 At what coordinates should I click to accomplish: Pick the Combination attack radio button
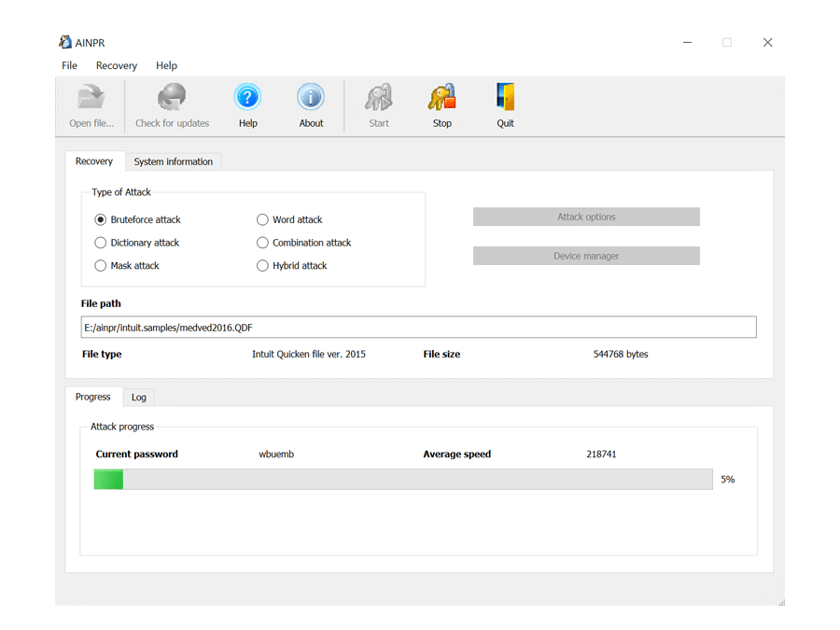[x=263, y=243]
